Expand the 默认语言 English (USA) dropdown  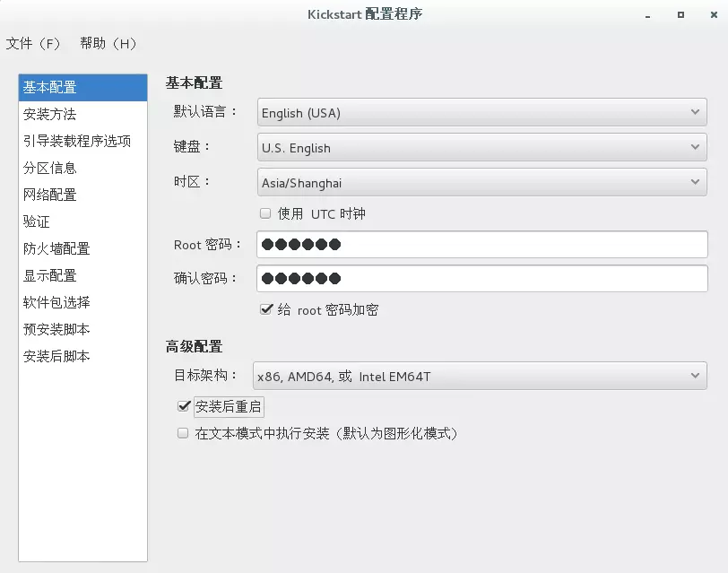[x=482, y=112]
